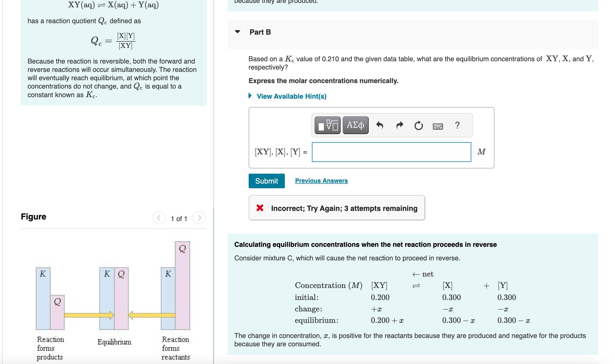The height and width of the screenshot is (364, 615).
Task: Click the red X incorrect icon
Action: [x=260, y=208]
